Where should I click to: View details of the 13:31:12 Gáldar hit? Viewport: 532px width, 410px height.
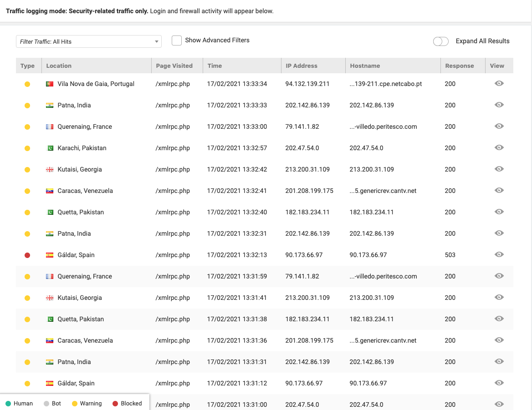point(499,383)
